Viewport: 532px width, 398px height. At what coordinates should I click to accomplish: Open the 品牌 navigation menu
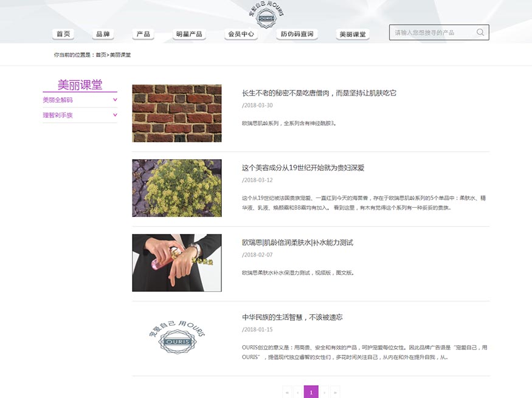[103, 34]
